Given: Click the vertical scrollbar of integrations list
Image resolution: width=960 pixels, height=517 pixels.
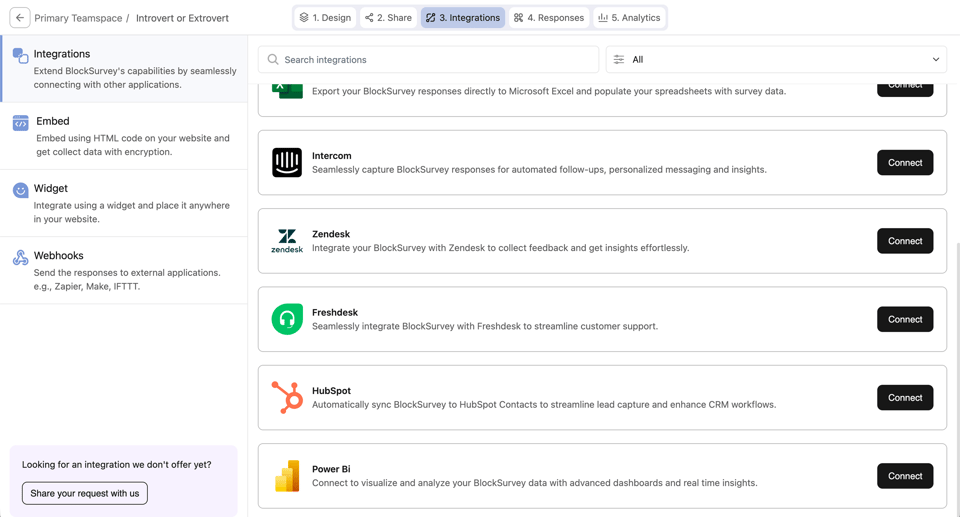Looking at the screenshot, I should (x=956, y=380).
